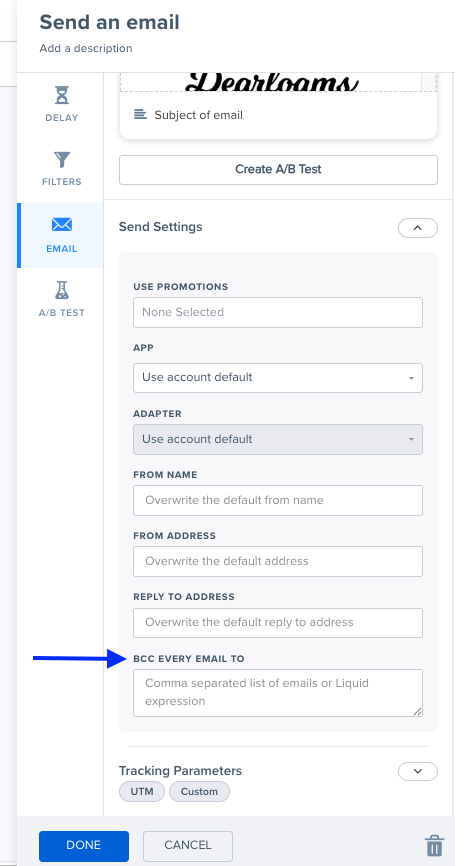Click the Create A/B Test button
Viewport: 455px width, 866px height.
coord(278,170)
